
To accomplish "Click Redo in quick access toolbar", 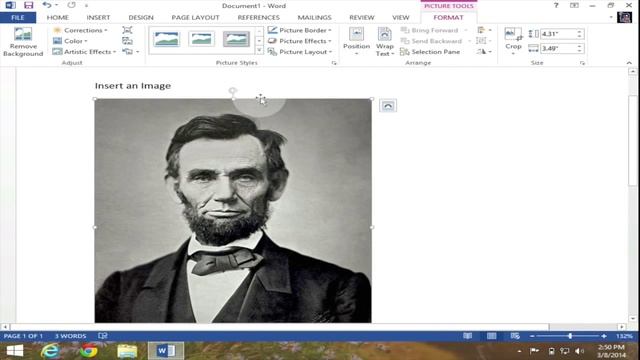I will 71,5.
